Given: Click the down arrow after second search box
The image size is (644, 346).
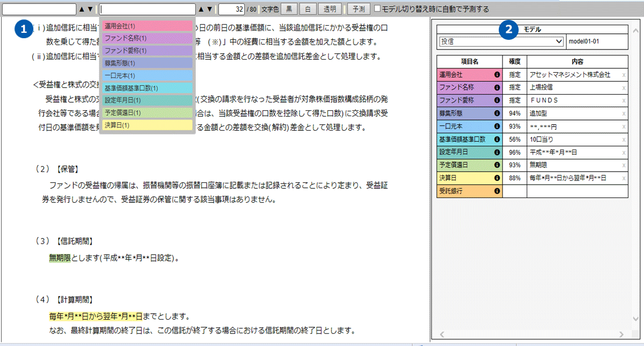Looking at the screenshot, I should tap(209, 9).
